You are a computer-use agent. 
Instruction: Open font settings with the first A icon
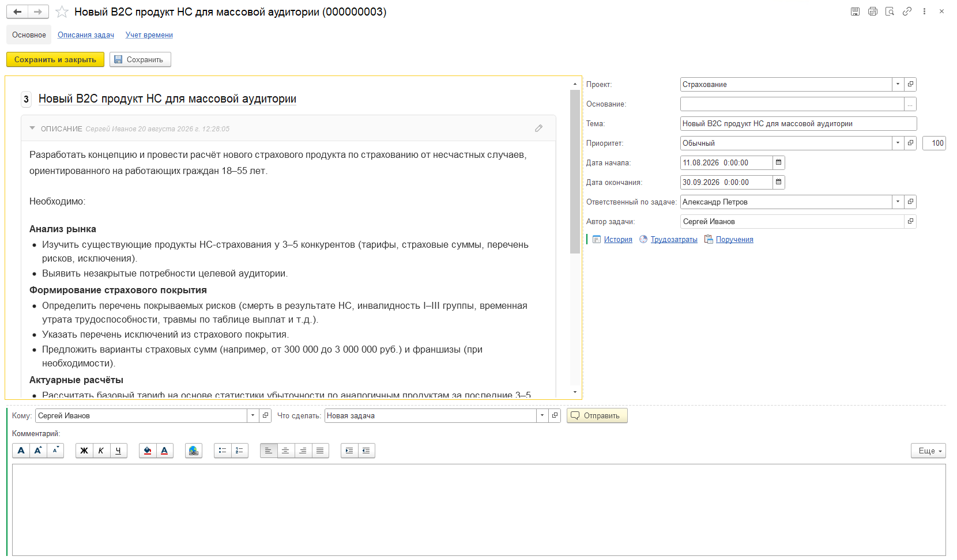[21, 451]
